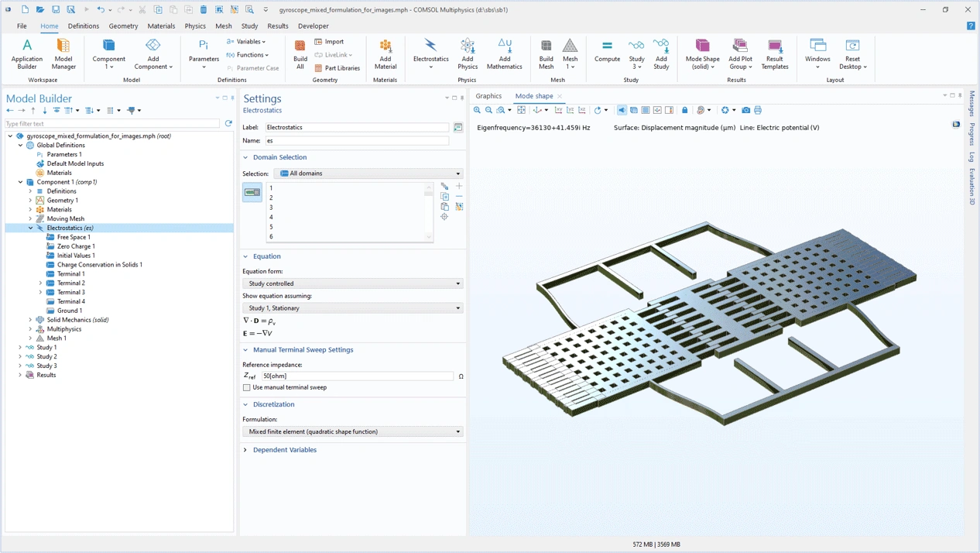Take a snapshot with the camera icon
980x553 pixels.
click(x=745, y=110)
